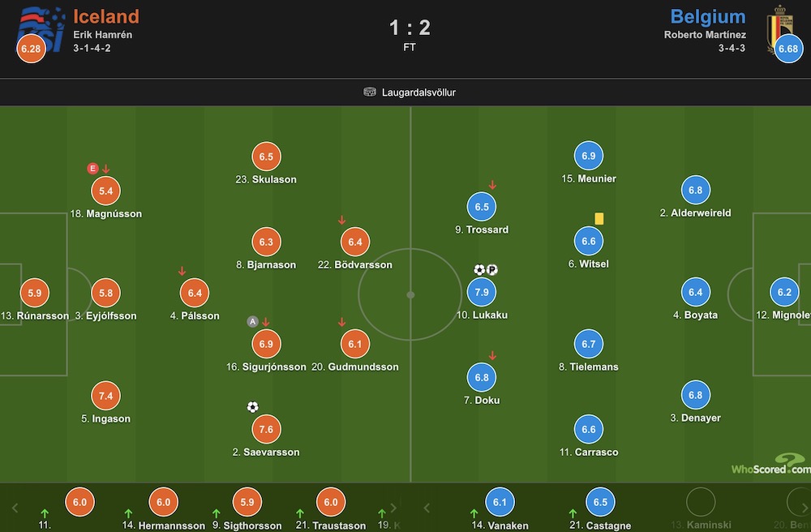Select substitute Vanaken's 6.1 rating
Viewport: 811px width, 532px height.
click(500, 502)
